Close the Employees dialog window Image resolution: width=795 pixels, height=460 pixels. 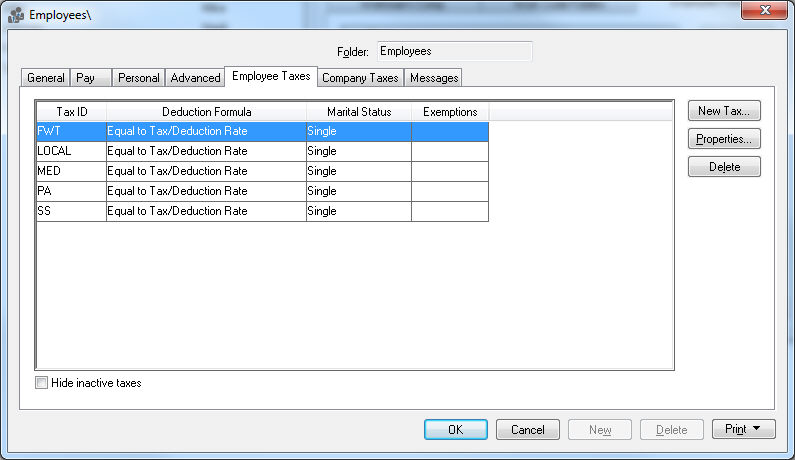[765, 11]
